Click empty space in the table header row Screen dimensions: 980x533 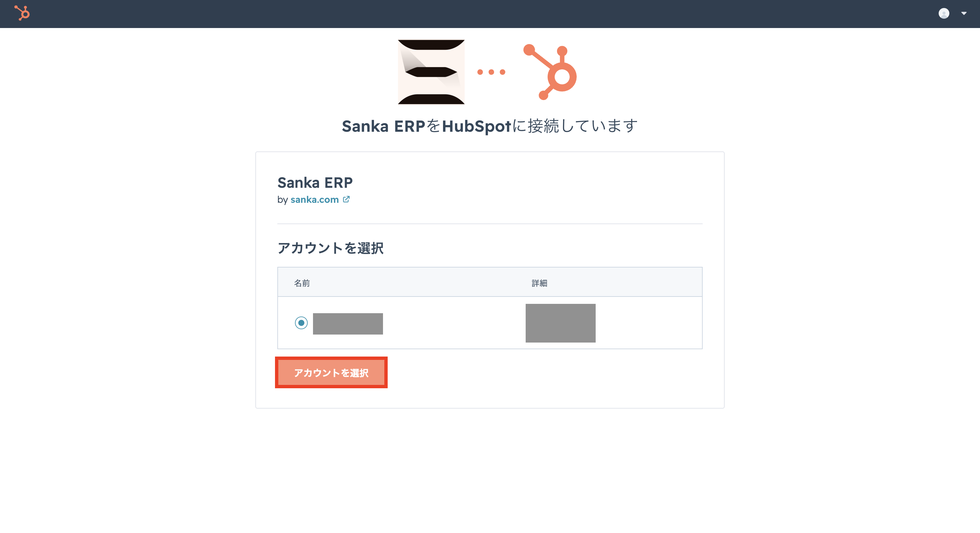click(x=418, y=283)
